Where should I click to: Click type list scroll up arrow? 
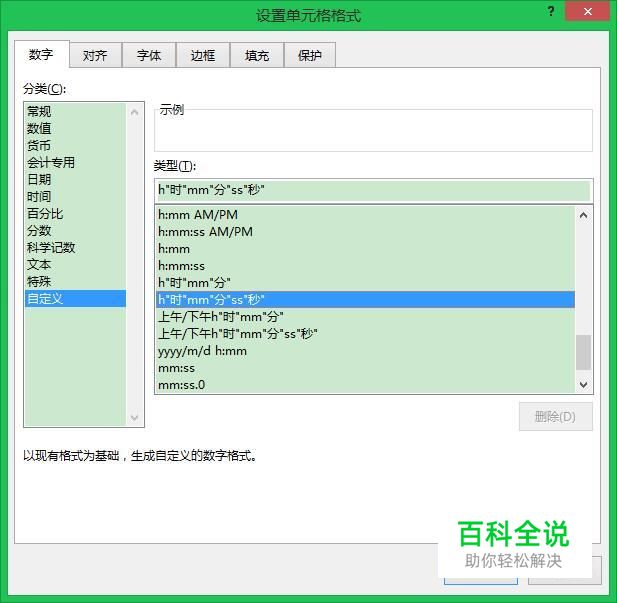point(584,215)
